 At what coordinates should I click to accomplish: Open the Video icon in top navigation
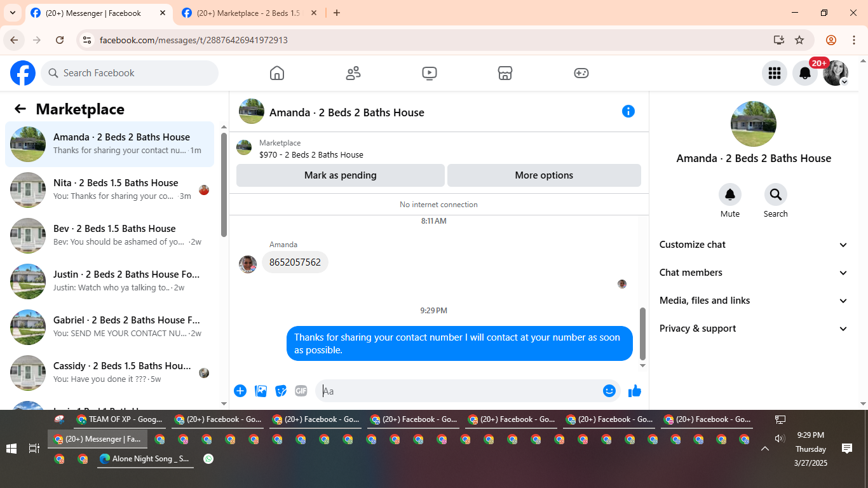pyautogui.click(x=430, y=73)
